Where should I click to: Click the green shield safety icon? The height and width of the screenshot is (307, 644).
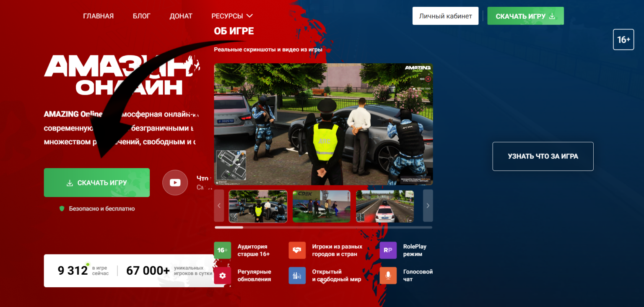point(62,208)
